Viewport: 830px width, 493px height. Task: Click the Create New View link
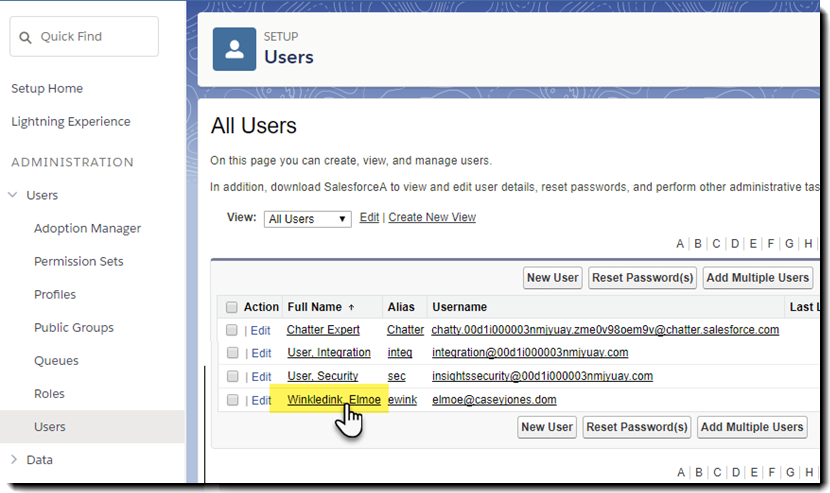click(432, 217)
